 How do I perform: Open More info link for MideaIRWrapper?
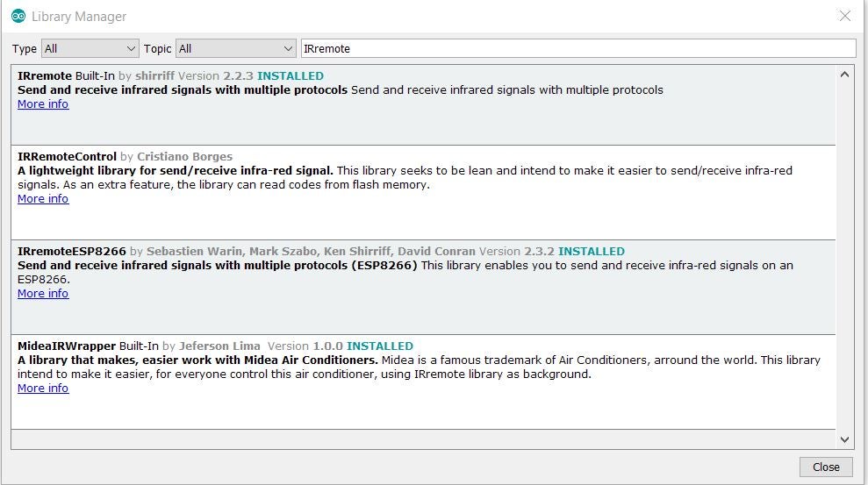click(x=43, y=388)
